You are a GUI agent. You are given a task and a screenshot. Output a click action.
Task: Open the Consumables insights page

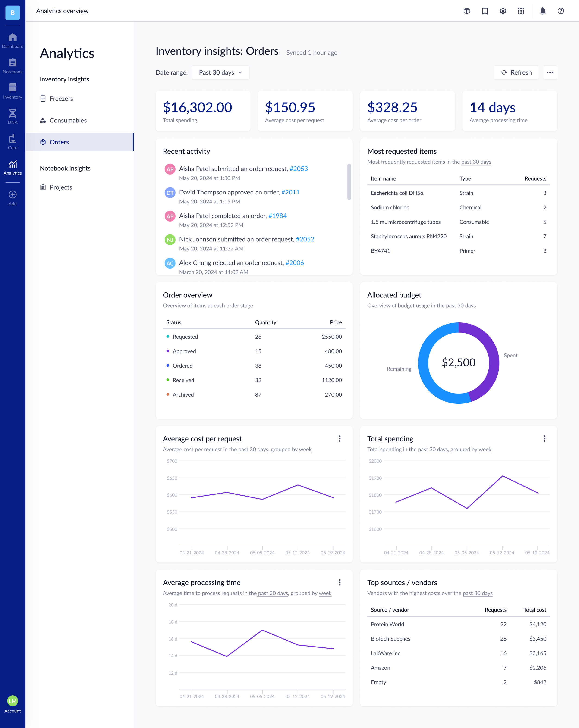(68, 120)
